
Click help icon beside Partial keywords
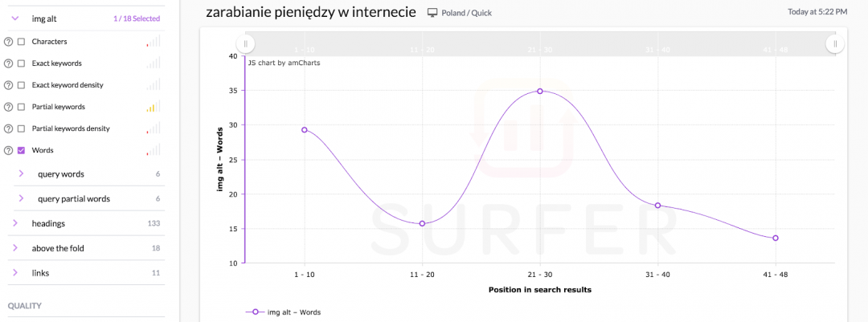click(9, 107)
